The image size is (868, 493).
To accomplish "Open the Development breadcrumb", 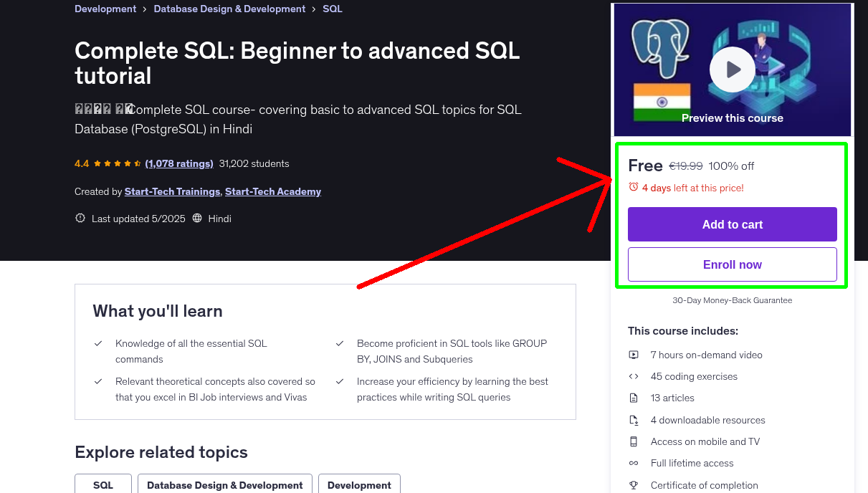I will click(105, 9).
